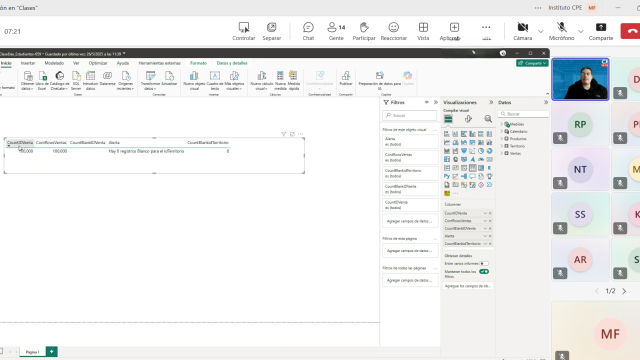
Task: Select the Analytics magnifier tab in Visualizaciones
Action: tap(488, 119)
